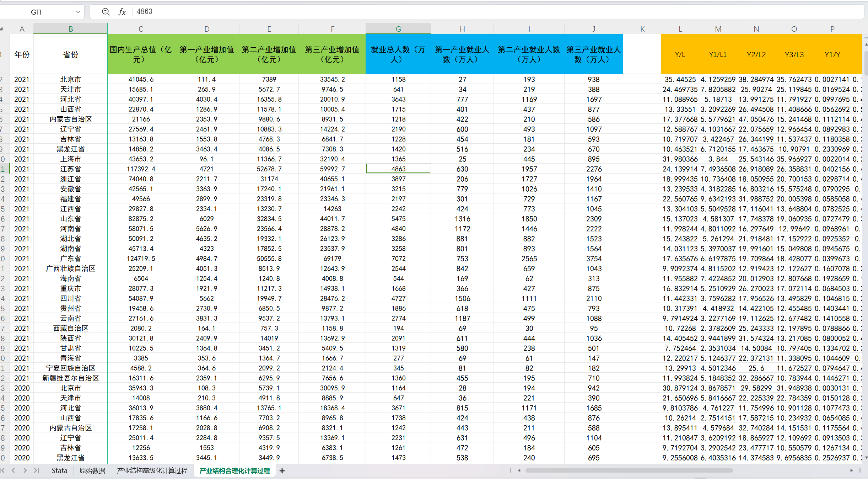
Task: Click GDP cell 124719.5 for 广东省
Action: click(141, 259)
